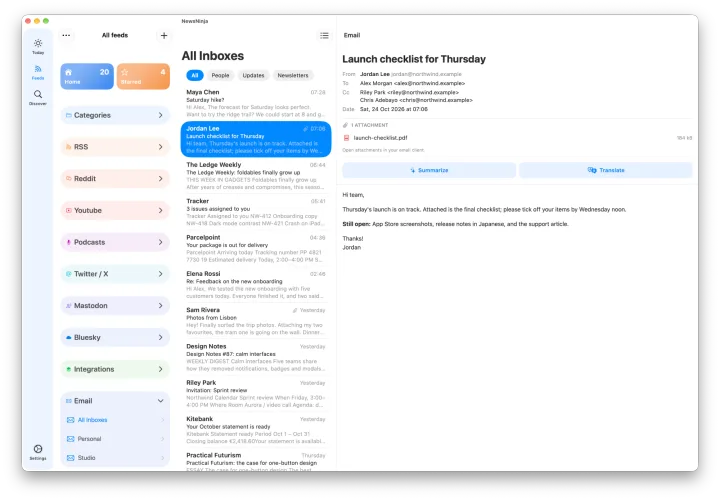720x500 pixels.
Task: Click the three-dots more options button
Action: click(x=66, y=35)
